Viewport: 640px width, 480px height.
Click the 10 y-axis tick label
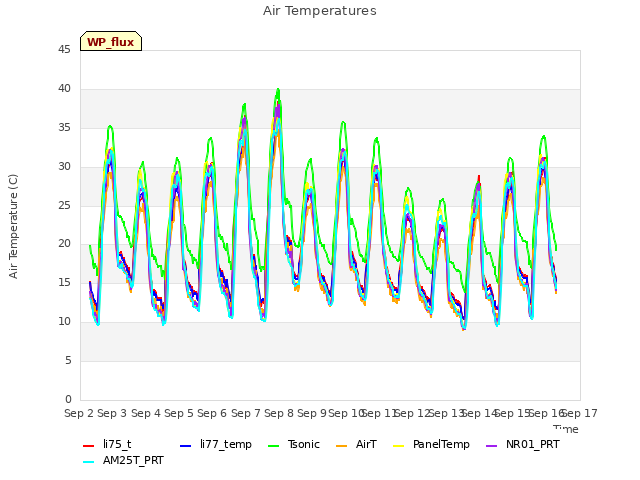click(64, 321)
